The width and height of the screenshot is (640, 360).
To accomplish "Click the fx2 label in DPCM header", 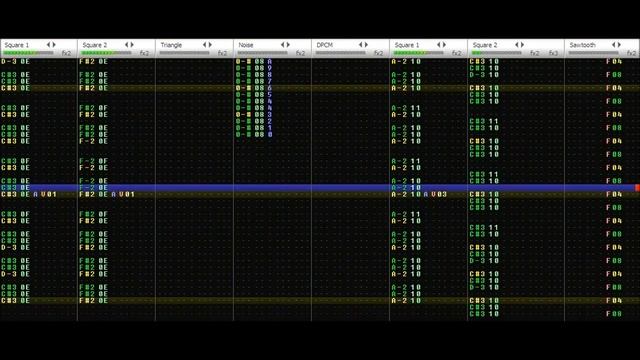I will (x=379, y=53).
